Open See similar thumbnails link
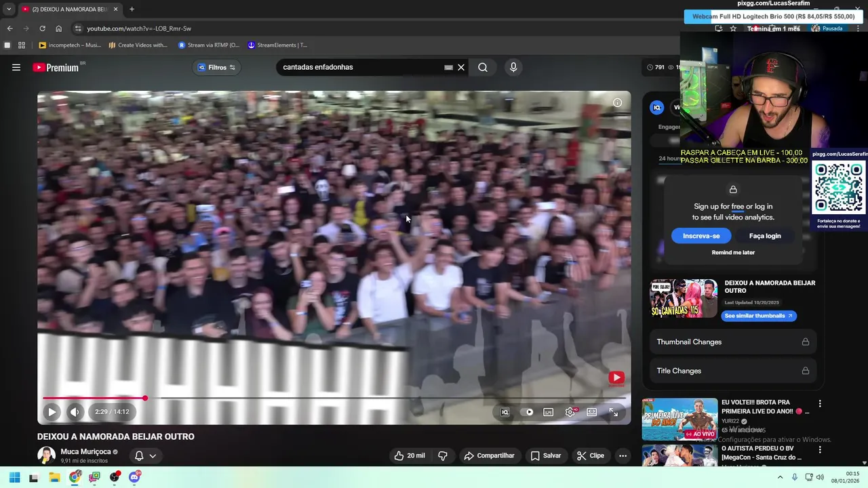The width and height of the screenshot is (868, 488). click(x=758, y=316)
